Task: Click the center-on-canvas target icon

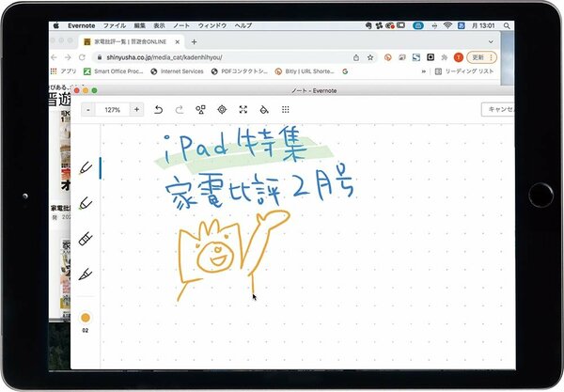Action: pos(222,110)
